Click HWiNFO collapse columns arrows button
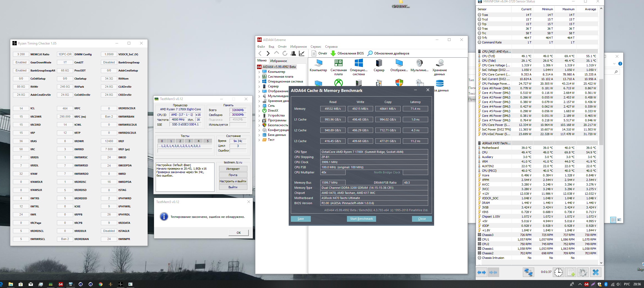644x288 pixels. coord(493,272)
